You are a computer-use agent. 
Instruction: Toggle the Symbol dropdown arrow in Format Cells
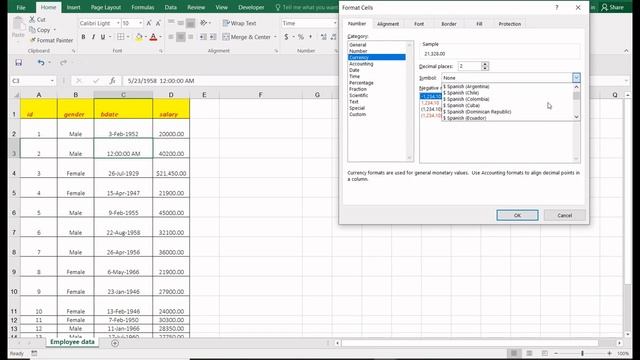click(x=576, y=78)
